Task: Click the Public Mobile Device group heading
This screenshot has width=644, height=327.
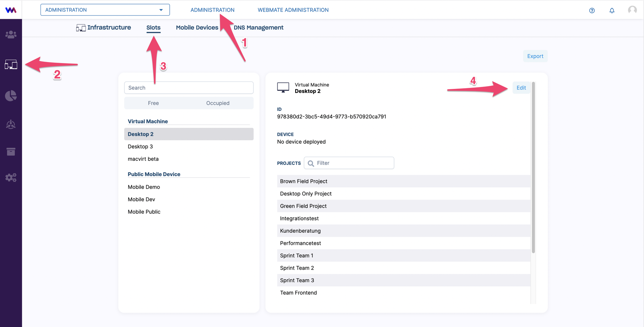Action: 154,174
